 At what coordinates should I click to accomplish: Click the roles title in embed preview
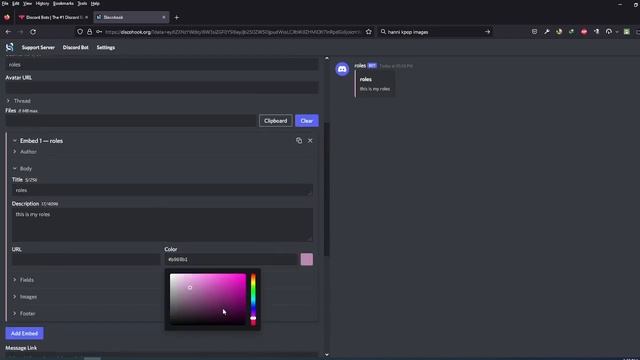[x=366, y=80]
